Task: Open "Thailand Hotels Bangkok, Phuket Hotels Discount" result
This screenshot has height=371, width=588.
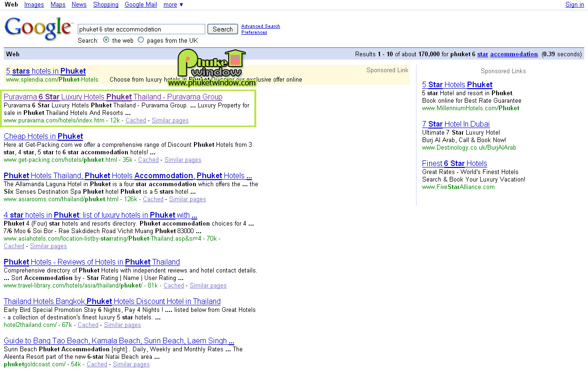Action: pyautogui.click(x=112, y=301)
